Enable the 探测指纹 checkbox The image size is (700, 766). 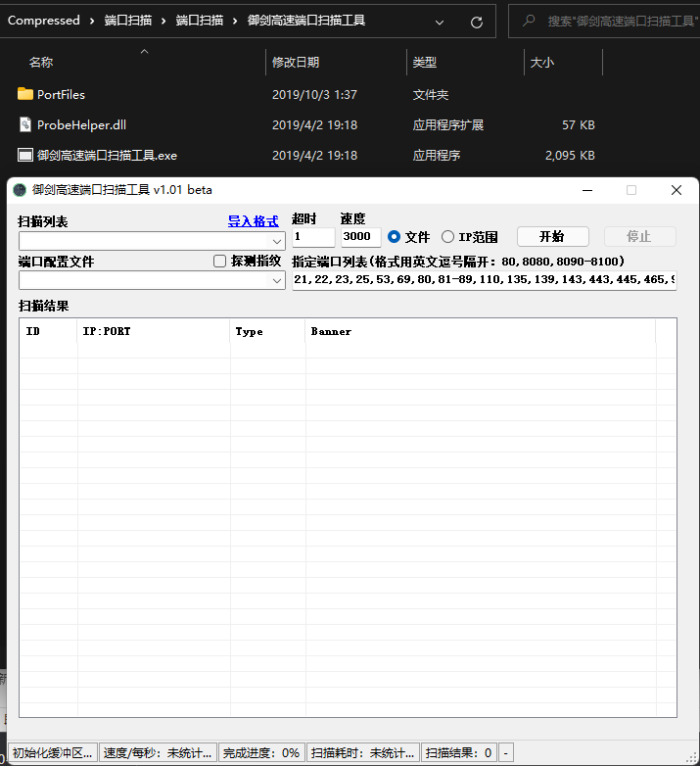click(x=219, y=262)
